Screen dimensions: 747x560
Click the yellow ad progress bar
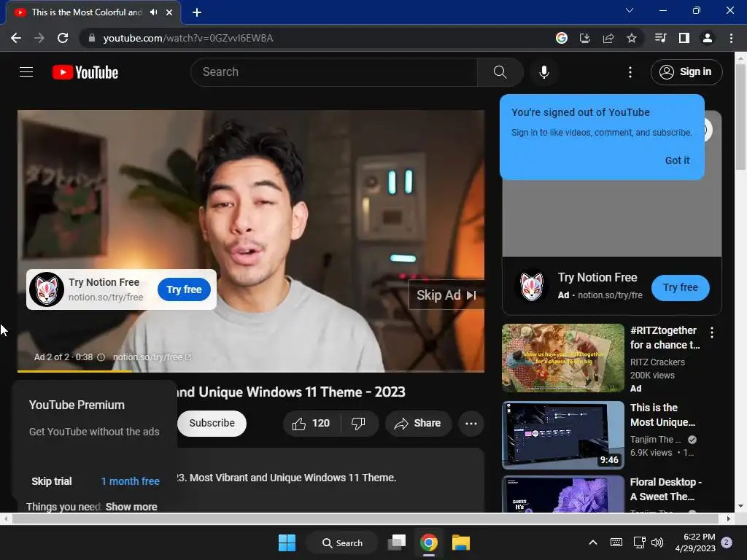[x=75, y=370]
